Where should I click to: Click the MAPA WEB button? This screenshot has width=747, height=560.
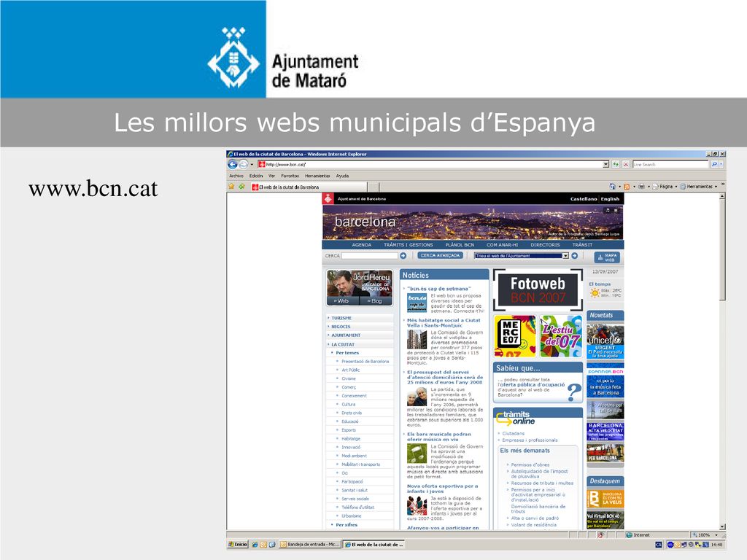[607, 257]
